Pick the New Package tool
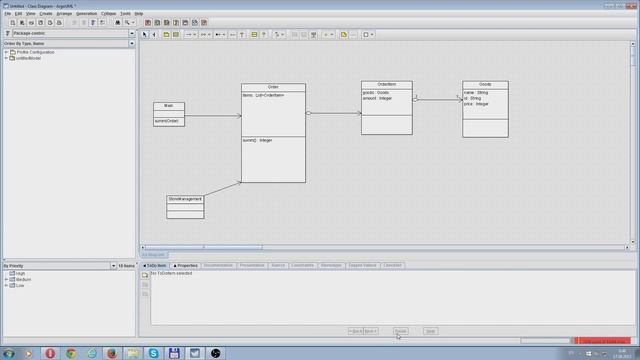The height and width of the screenshot is (360, 640). (166, 35)
